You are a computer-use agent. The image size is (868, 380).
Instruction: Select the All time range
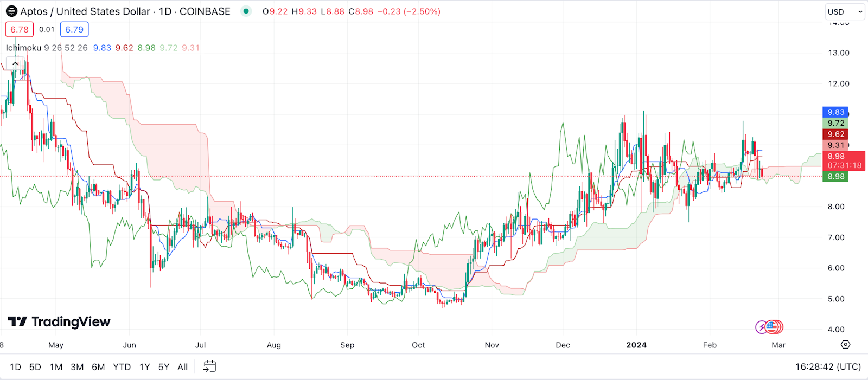(x=183, y=367)
